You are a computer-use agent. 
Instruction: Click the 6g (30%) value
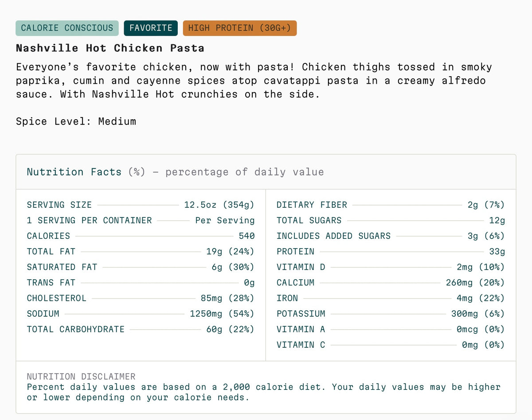(x=233, y=267)
